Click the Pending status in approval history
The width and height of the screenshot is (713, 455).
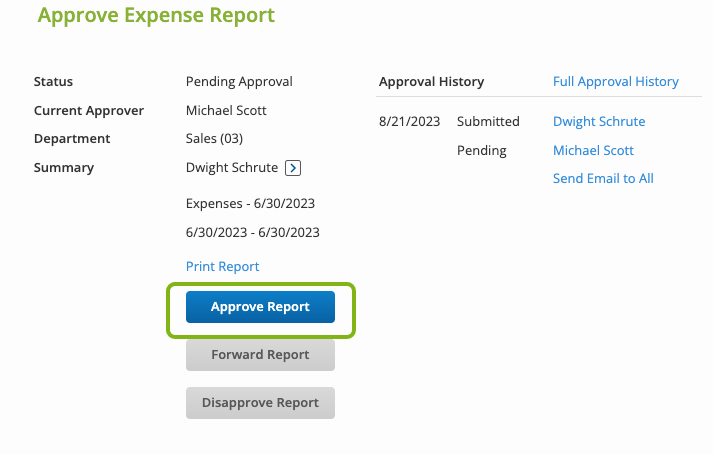pos(482,150)
